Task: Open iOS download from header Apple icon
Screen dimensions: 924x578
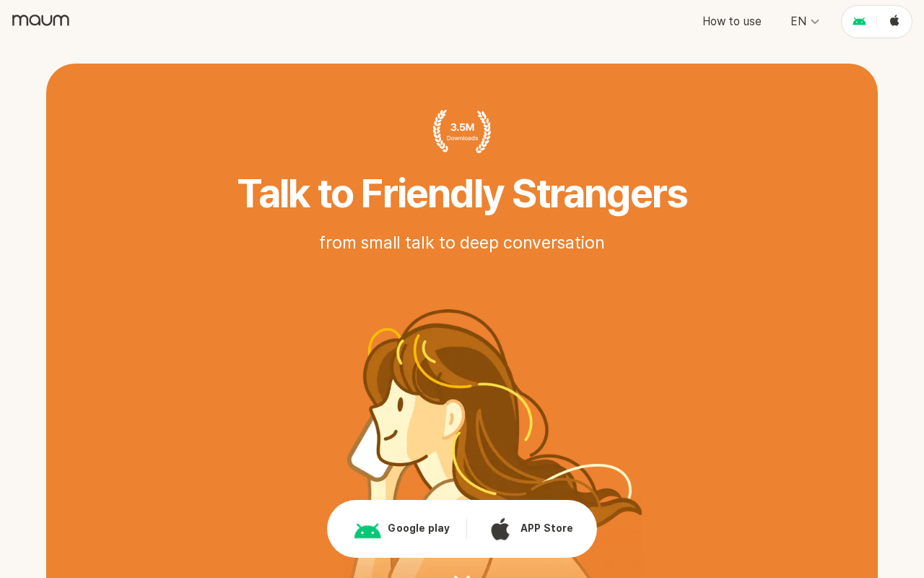Action: click(894, 21)
